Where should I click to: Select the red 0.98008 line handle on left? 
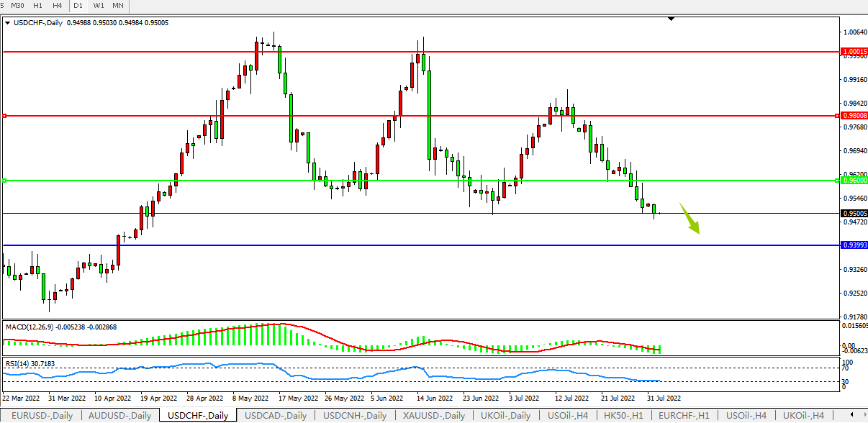(4, 116)
